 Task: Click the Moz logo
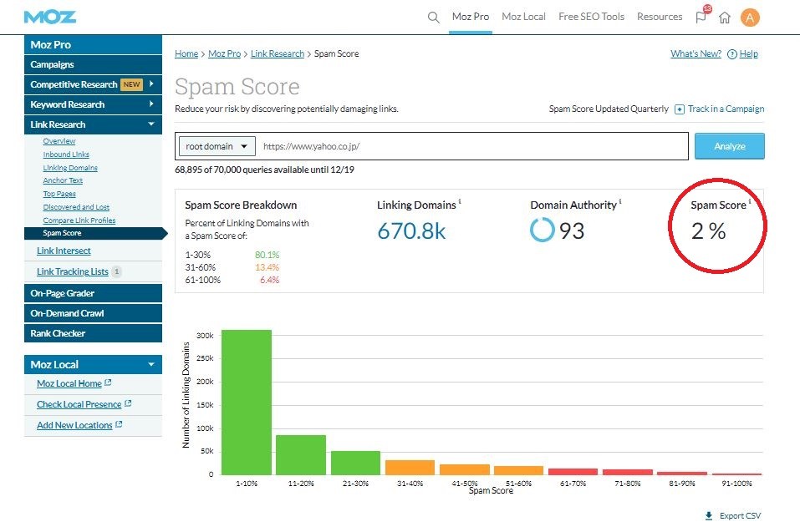(x=50, y=17)
